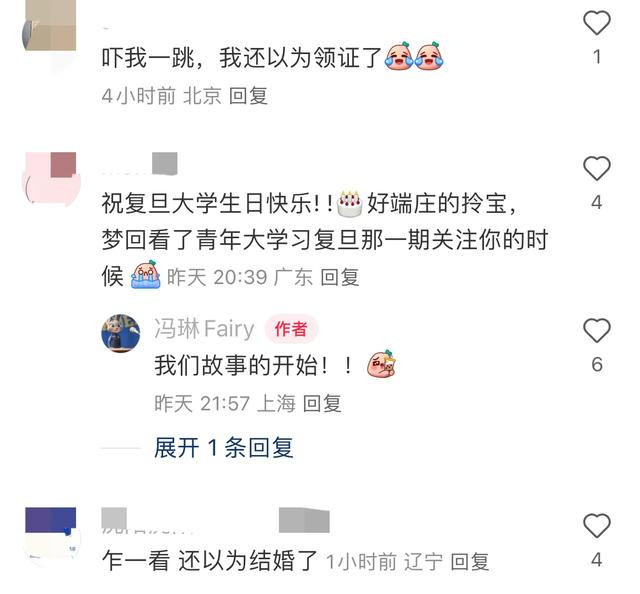This screenshot has width=640, height=594.
Task: Open the Guangdong commenter's pink avatar
Action: pos(51,180)
